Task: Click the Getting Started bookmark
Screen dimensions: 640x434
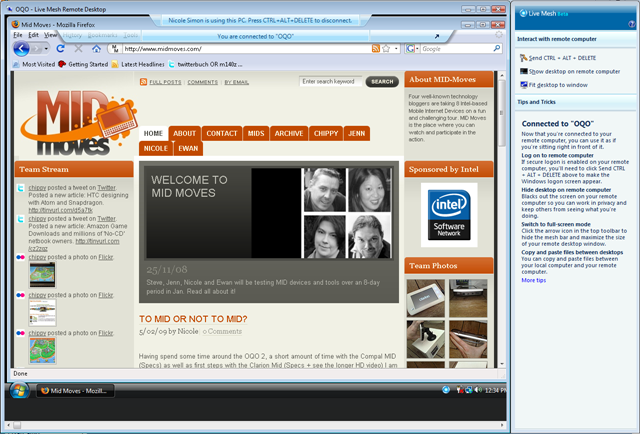Action: pos(83,64)
